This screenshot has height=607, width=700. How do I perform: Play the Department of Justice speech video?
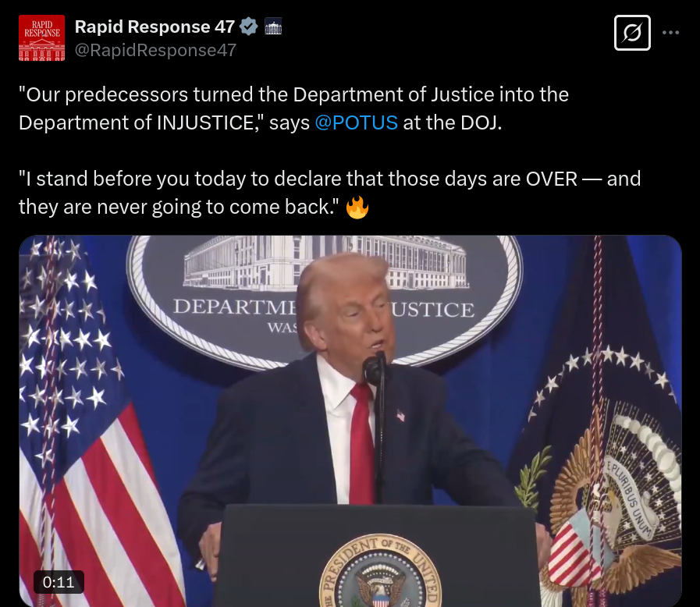tap(350, 421)
